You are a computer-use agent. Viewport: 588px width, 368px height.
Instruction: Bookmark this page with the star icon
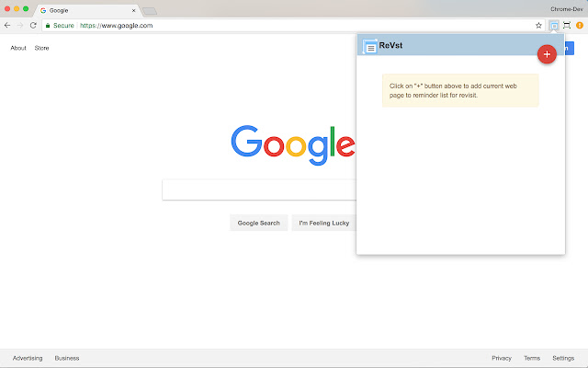tap(538, 26)
